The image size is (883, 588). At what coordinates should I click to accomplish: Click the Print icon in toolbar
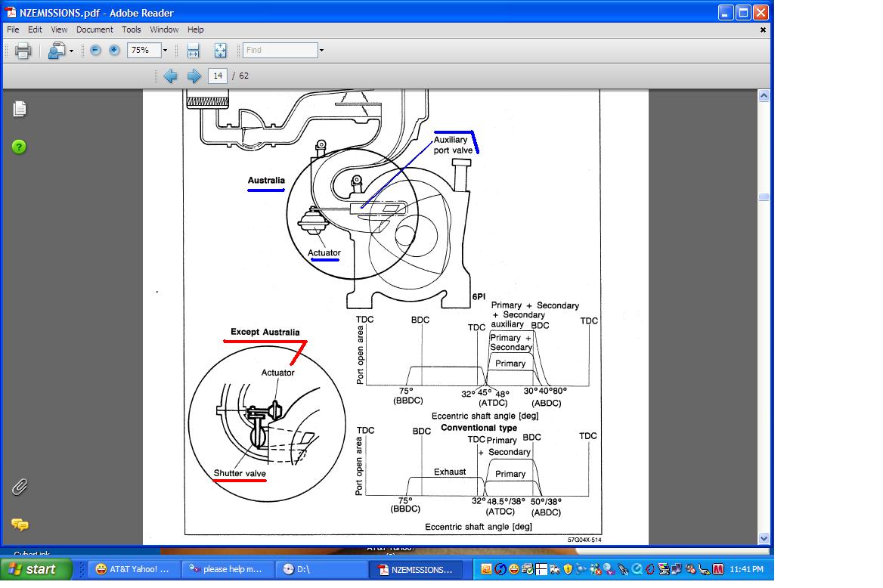point(23,51)
